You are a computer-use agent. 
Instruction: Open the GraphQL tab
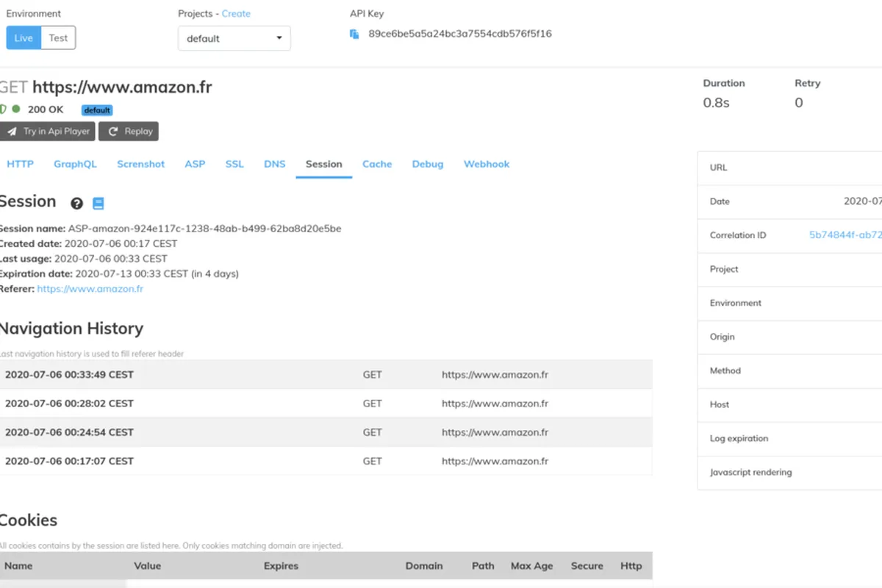click(x=75, y=164)
